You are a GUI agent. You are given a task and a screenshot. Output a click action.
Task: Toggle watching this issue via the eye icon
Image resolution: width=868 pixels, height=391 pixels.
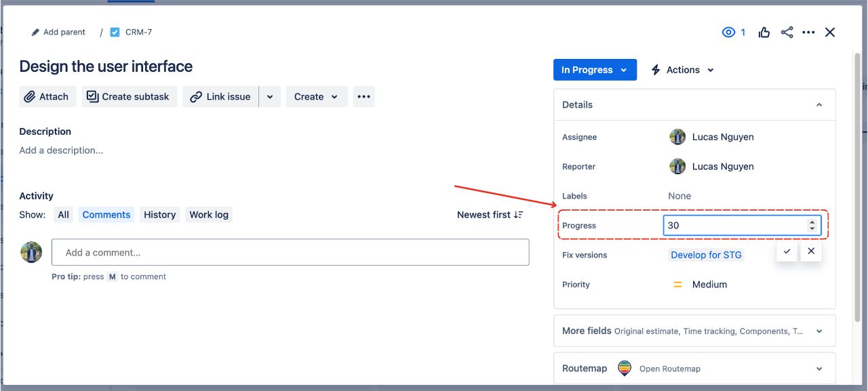click(729, 32)
